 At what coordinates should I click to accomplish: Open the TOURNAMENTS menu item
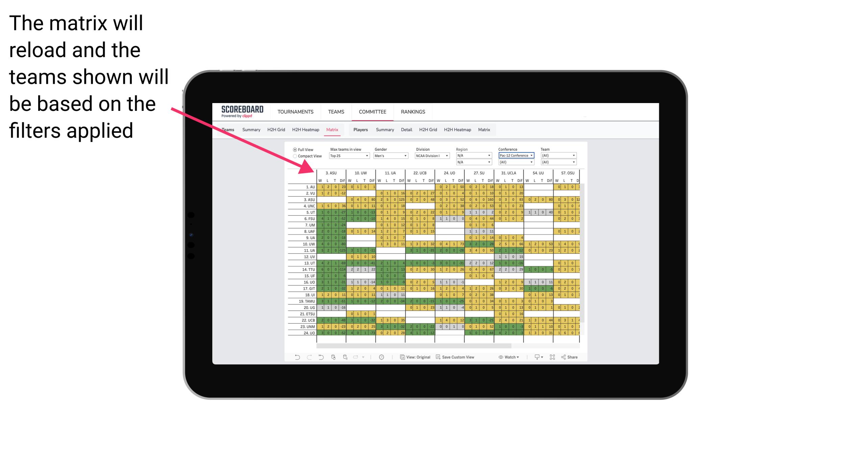pyautogui.click(x=296, y=112)
